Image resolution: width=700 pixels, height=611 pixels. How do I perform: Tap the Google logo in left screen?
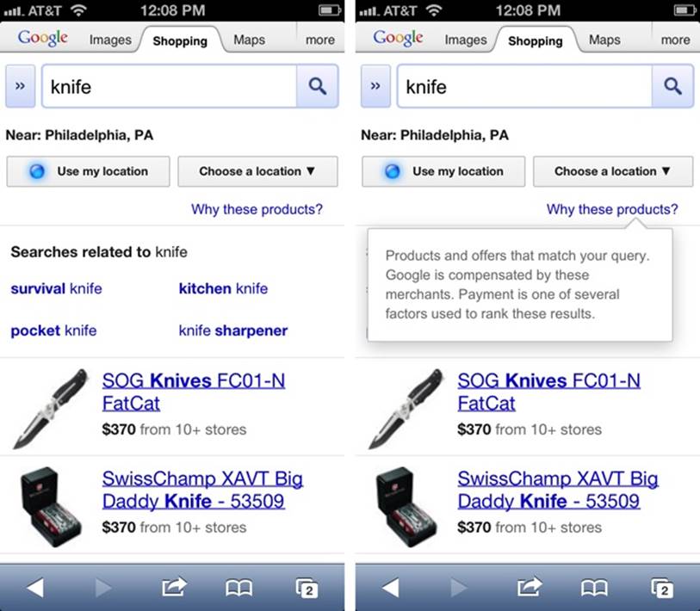pos(43,39)
